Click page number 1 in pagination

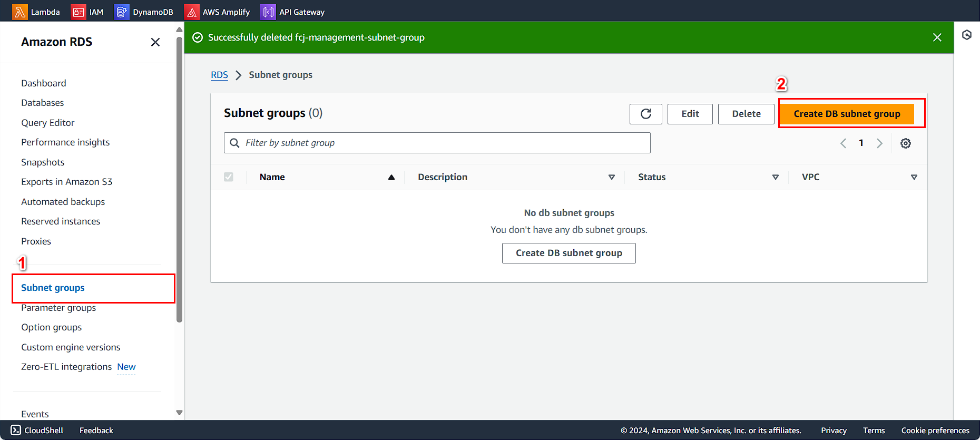861,143
